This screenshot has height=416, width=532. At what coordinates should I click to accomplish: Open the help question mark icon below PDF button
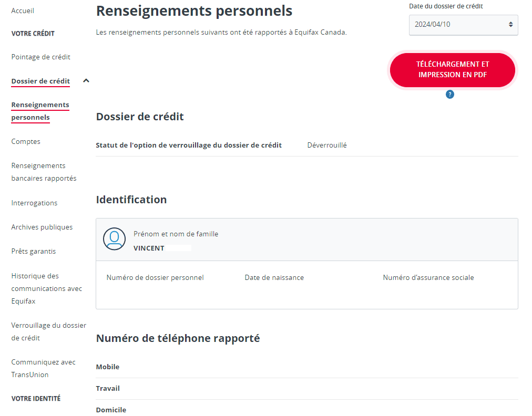point(449,95)
